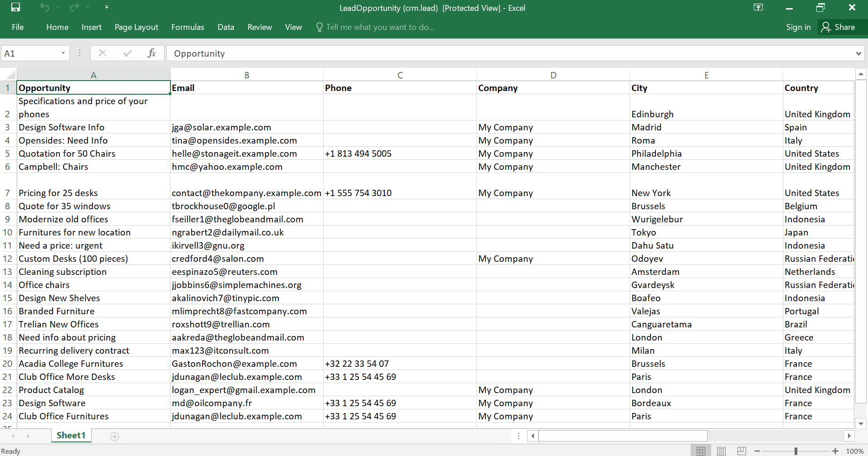This screenshot has height=456, width=868.
Task: Click the City header cell
Action: pyautogui.click(x=707, y=88)
